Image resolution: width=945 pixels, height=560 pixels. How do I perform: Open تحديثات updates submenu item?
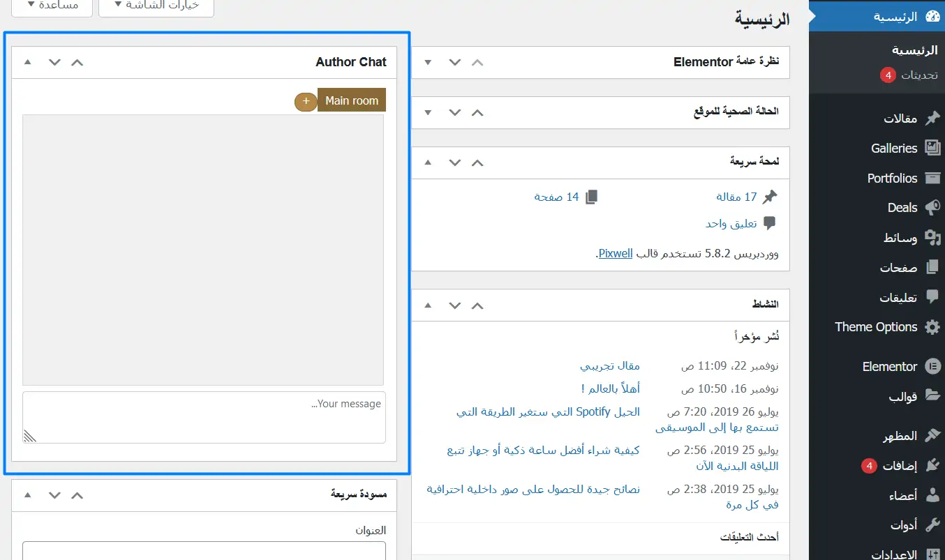(x=918, y=75)
